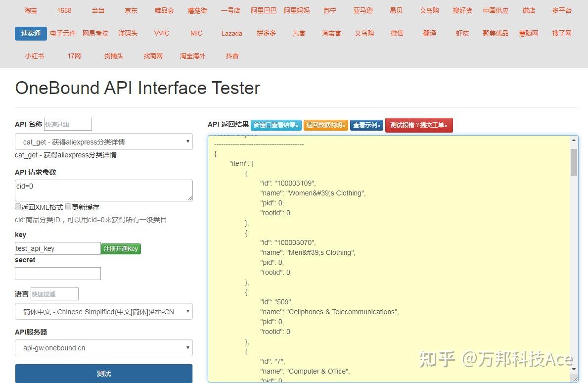Open the 语言 language dropdown
The image size is (588, 383).
pyautogui.click(x=103, y=311)
